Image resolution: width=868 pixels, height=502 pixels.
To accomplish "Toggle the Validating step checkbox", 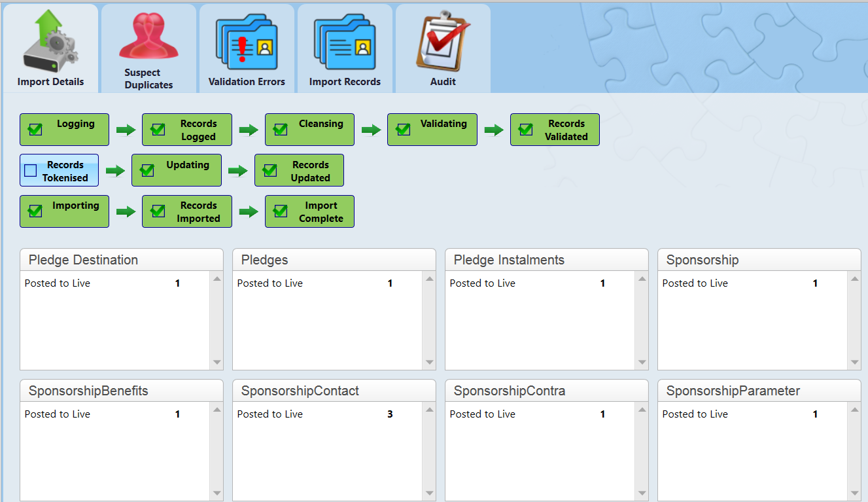I will tap(403, 129).
